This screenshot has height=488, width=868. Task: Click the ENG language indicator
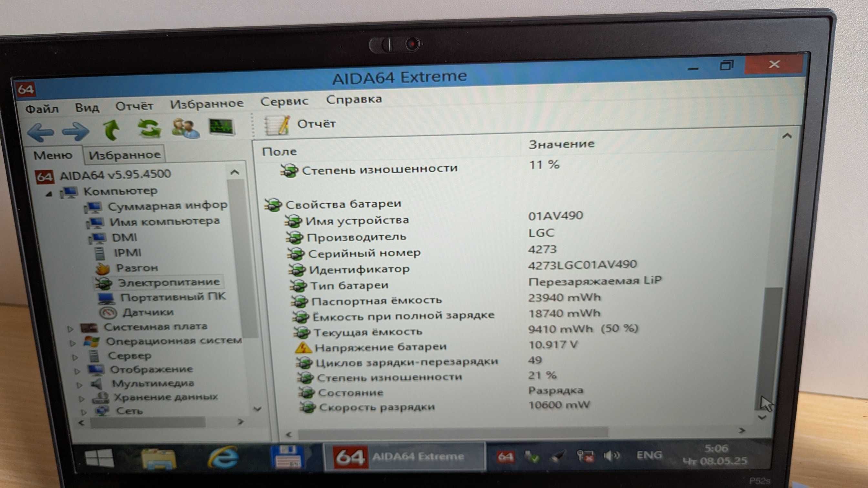point(649,455)
